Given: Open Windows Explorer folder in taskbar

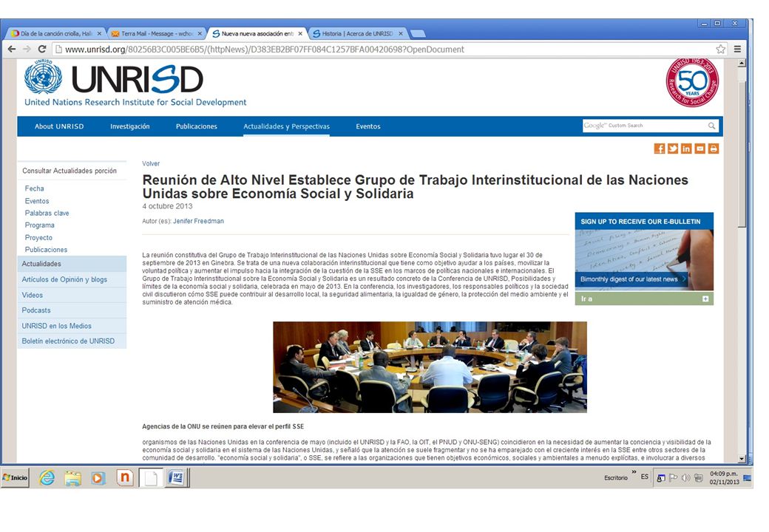Looking at the screenshot, I should pyautogui.click(x=72, y=477).
